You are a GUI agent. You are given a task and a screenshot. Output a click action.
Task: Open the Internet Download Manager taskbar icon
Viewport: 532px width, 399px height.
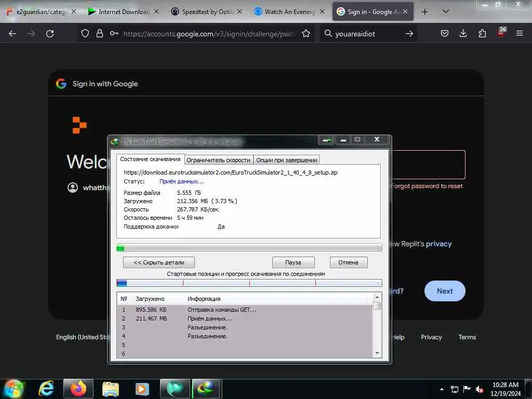pos(206,389)
